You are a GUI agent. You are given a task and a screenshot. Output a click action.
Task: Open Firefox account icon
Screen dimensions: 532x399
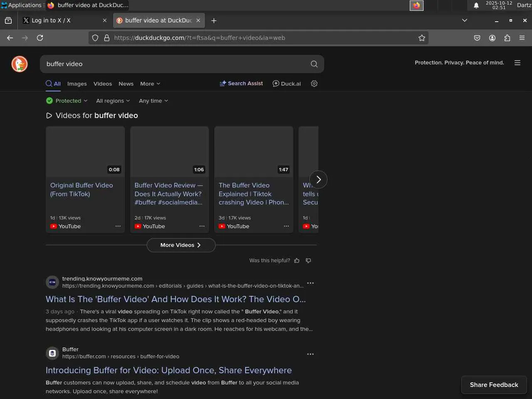(492, 38)
